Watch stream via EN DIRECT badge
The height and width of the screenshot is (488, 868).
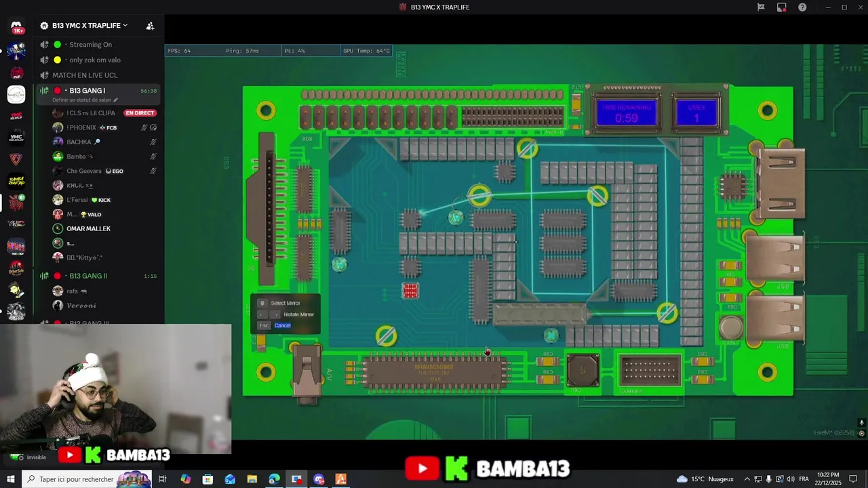140,113
